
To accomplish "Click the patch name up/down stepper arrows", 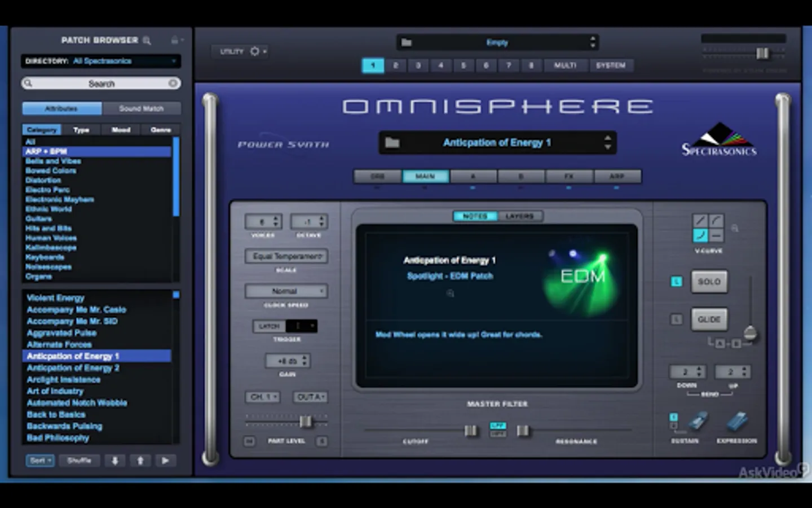I will click(x=607, y=142).
